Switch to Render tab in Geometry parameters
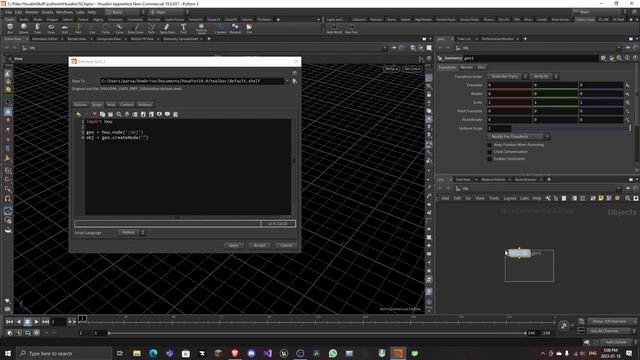 pos(467,67)
